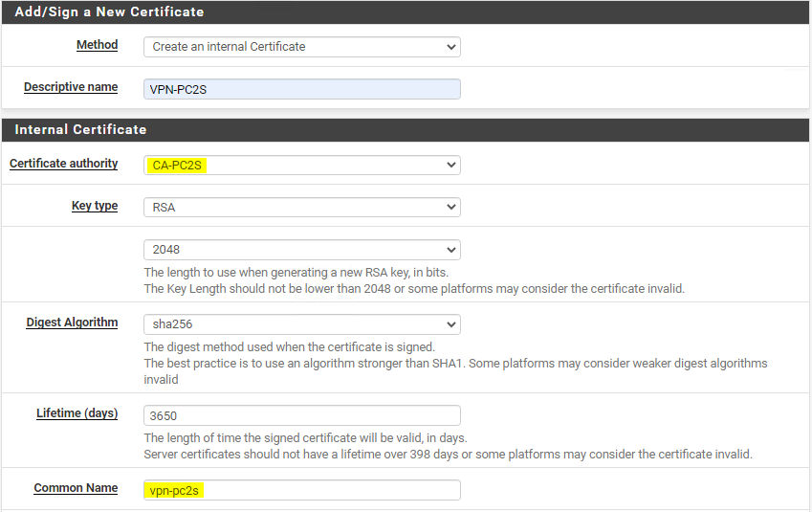812x512 pixels.
Task: Click the chevron arrow of Key type select
Action: (451, 208)
